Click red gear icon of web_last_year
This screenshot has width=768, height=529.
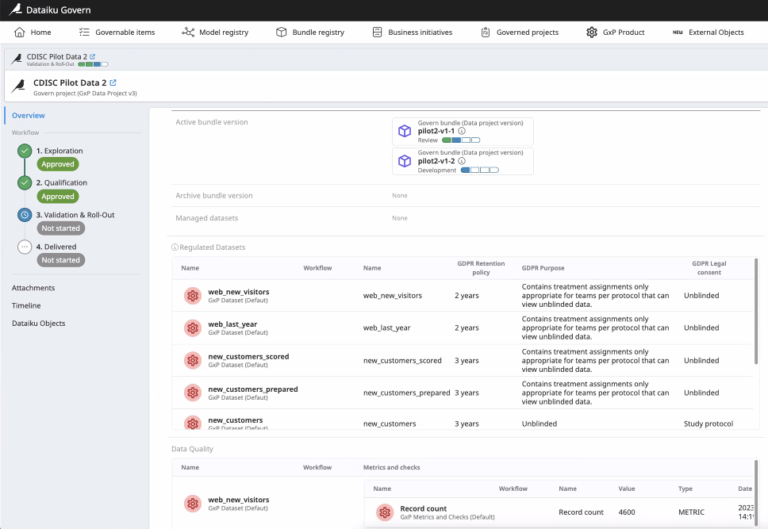point(192,328)
